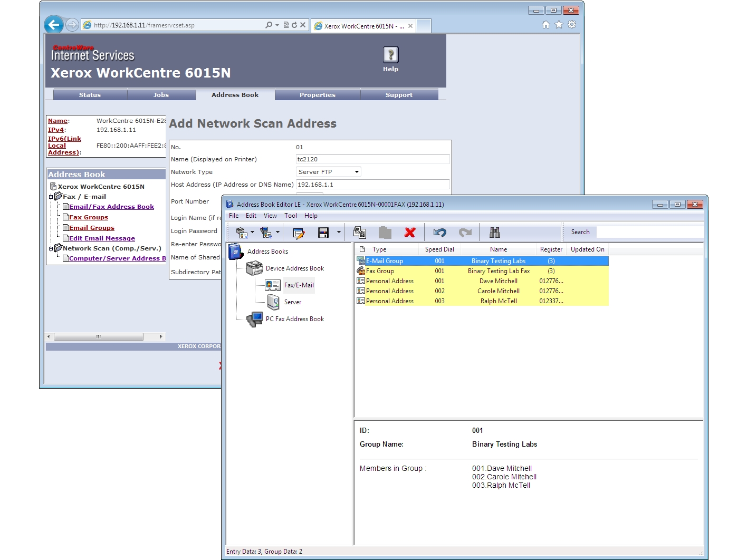The width and height of the screenshot is (747, 560).
Task: Click the browser refresh icon
Action: pos(294,25)
